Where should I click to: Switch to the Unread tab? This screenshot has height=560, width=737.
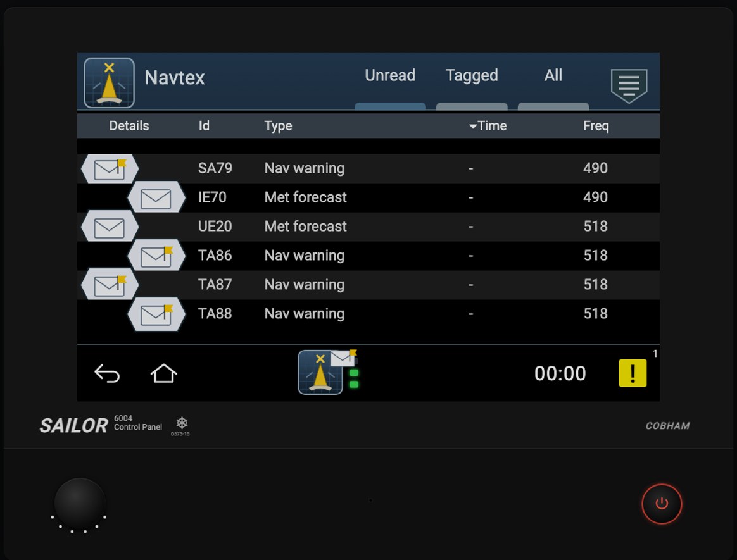click(390, 75)
